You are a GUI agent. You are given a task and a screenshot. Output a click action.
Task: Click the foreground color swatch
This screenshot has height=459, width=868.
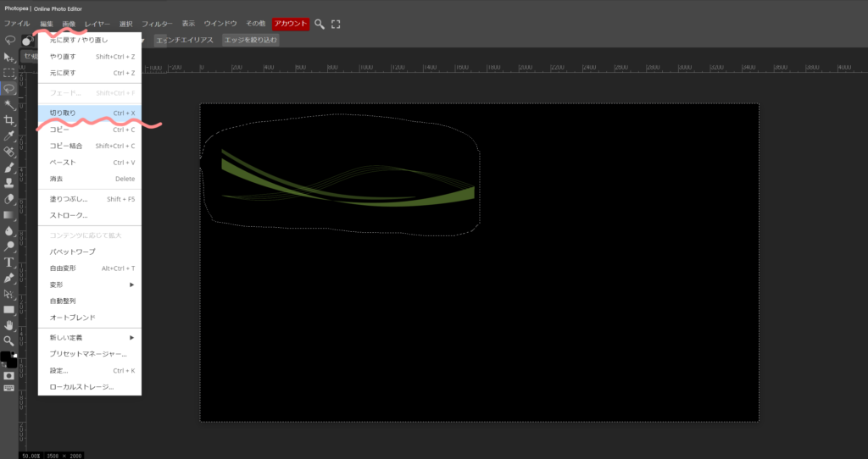tap(6, 357)
